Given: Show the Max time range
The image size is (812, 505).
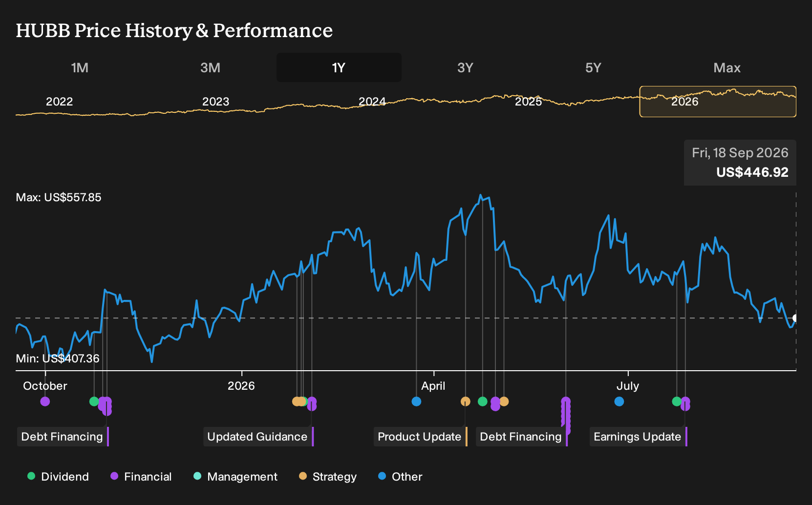Looking at the screenshot, I should [x=727, y=67].
